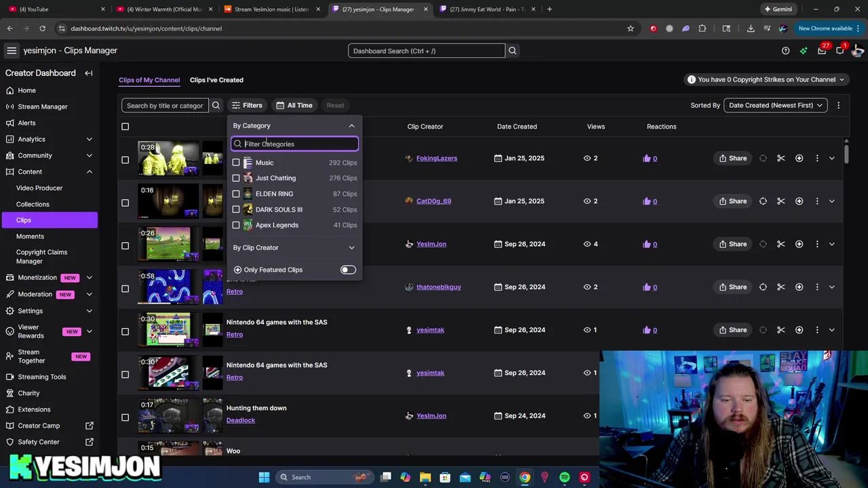
Task: Open the 0:28 clip thumbnail
Action: (168, 159)
